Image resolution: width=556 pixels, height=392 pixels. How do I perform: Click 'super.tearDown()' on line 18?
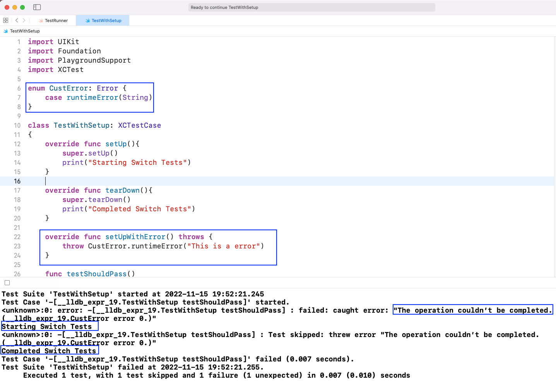click(x=96, y=200)
